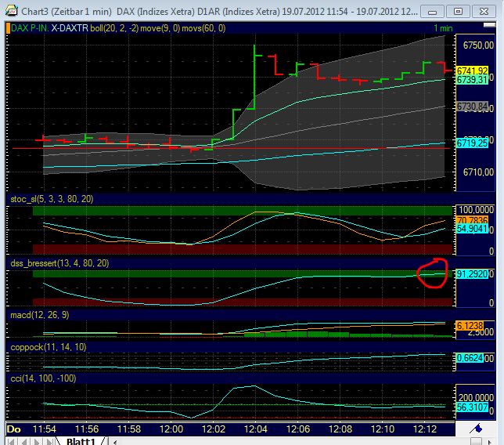Screen dimensions: 504x445
Task: Click the gray 6730,84 price label
Action: pos(472,107)
